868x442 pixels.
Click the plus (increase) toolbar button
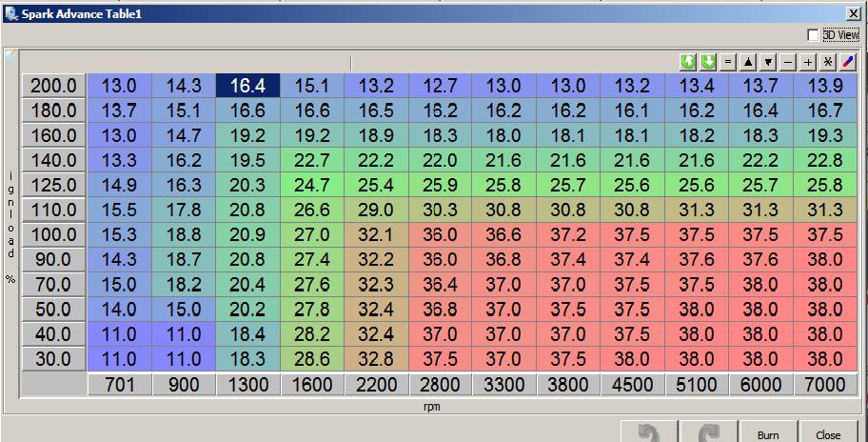tap(808, 62)
